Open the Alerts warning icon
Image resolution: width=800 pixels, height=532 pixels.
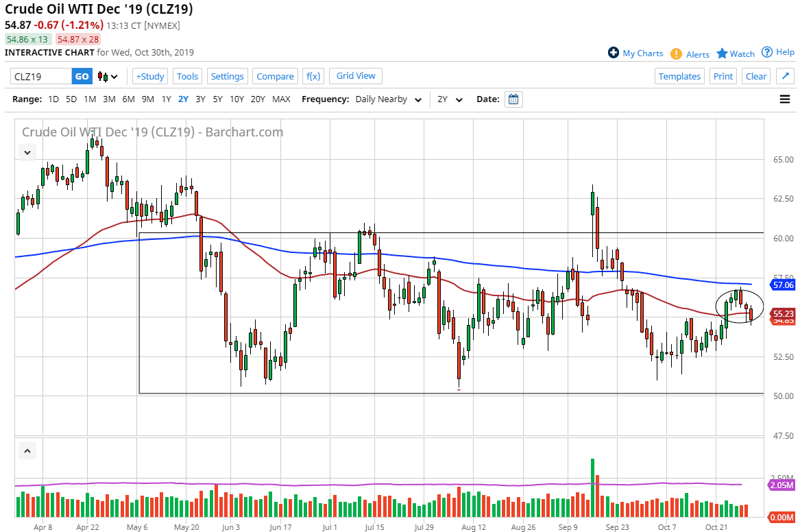tap(676, 54)
